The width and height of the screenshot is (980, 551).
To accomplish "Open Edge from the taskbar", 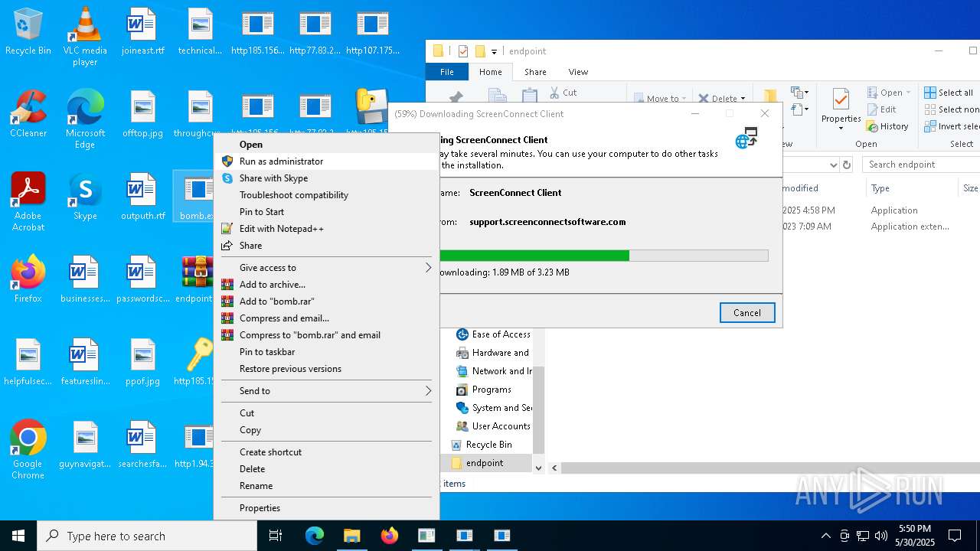I will pos(315,536).
